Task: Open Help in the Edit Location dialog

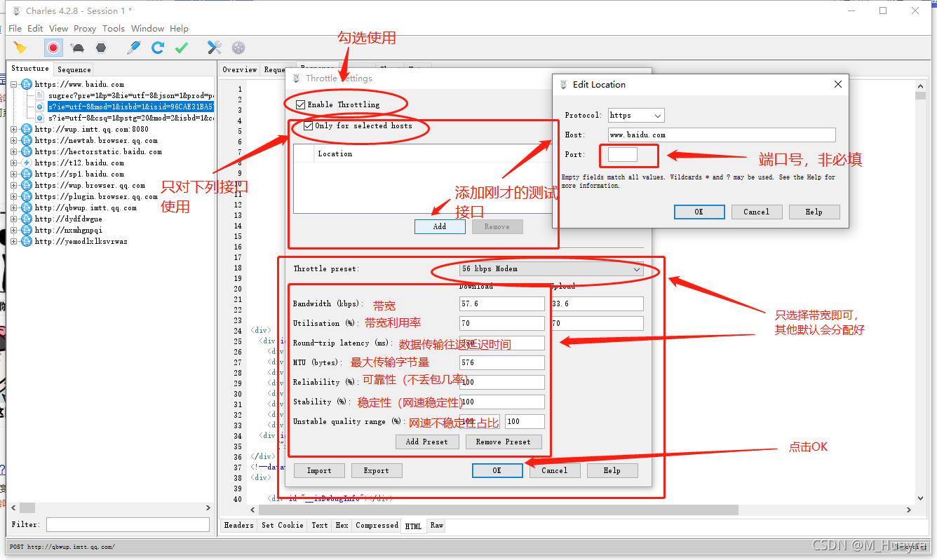Action: [x=814, y=212]
